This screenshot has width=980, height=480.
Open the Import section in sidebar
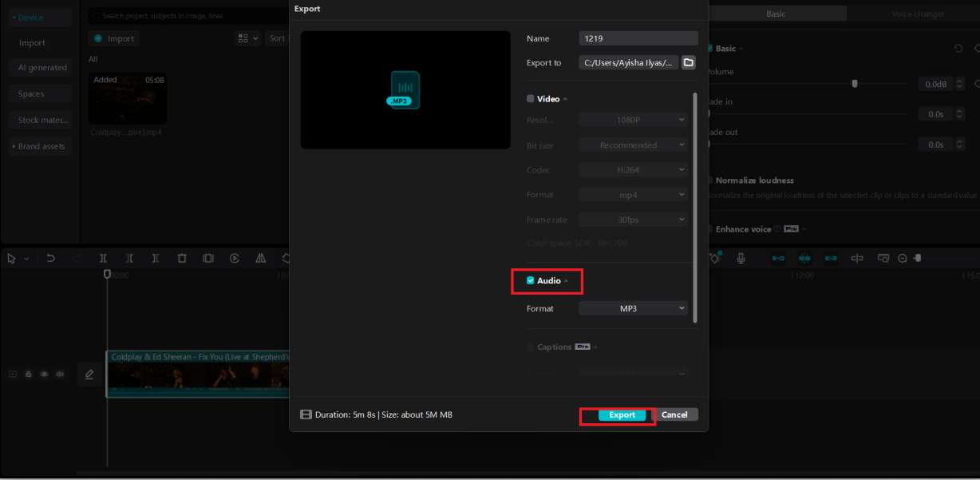[32, 43]
